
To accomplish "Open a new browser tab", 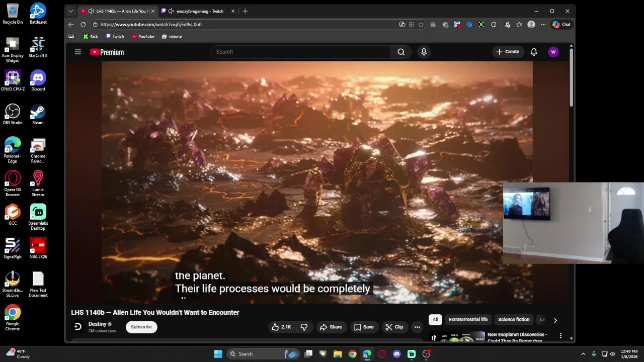I will (245, 11).
